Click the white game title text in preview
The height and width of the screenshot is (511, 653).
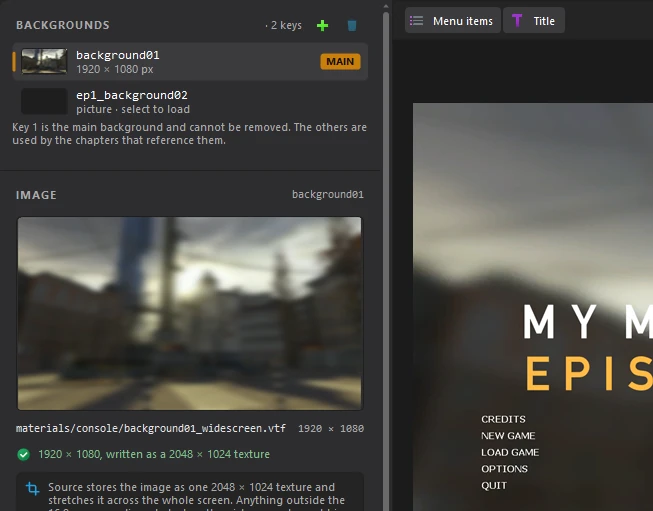pyautogui.click(x=588, y=322)
